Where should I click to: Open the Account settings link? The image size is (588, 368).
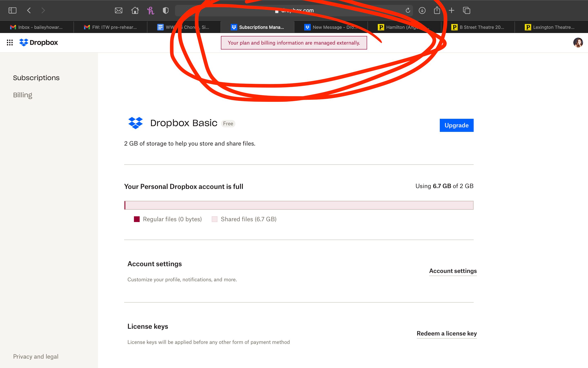coord(453,271)
